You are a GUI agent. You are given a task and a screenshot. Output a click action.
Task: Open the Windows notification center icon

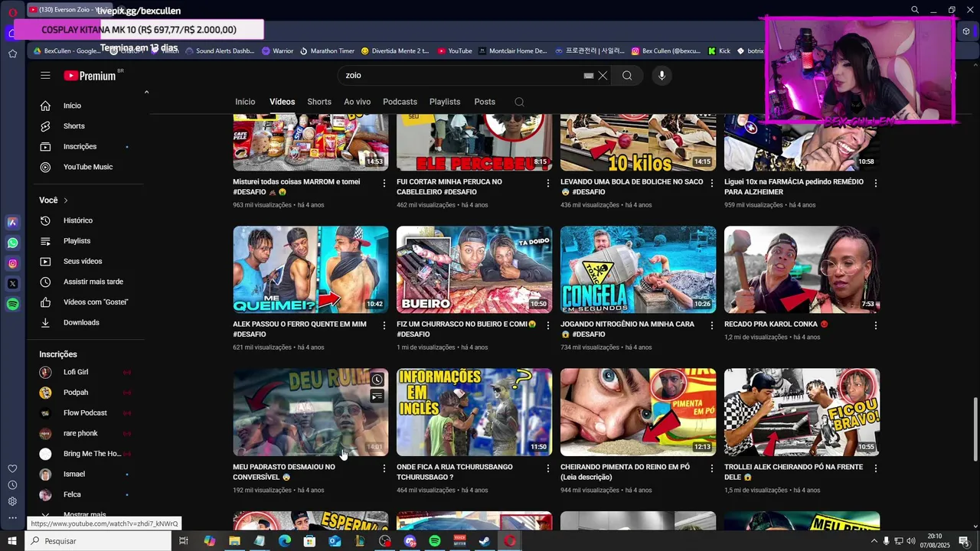[964, 541]
